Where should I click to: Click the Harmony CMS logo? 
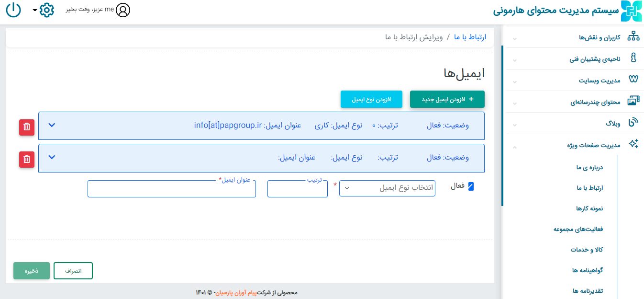[631, 11]
